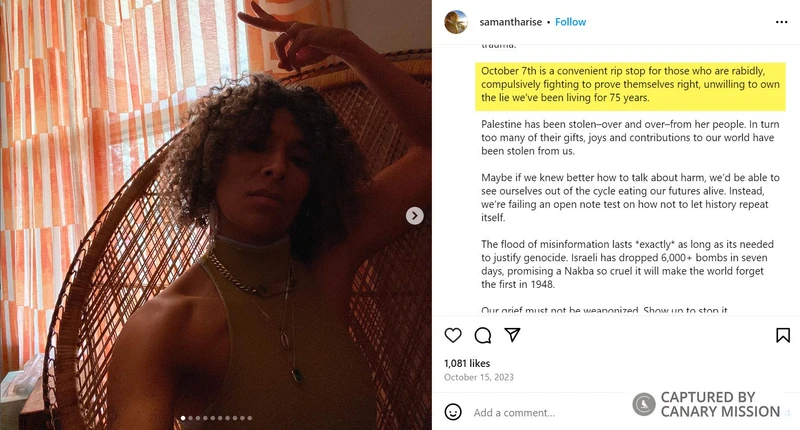Jump to the second carousel dot
The height and width of the screenshot is (430, 800).
tap(189, 418)
